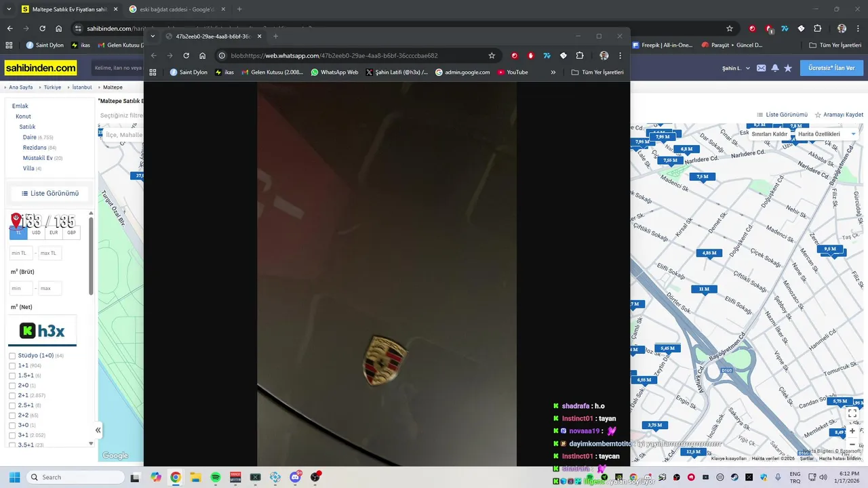Click the 4,85 M price marker on map

709,253
